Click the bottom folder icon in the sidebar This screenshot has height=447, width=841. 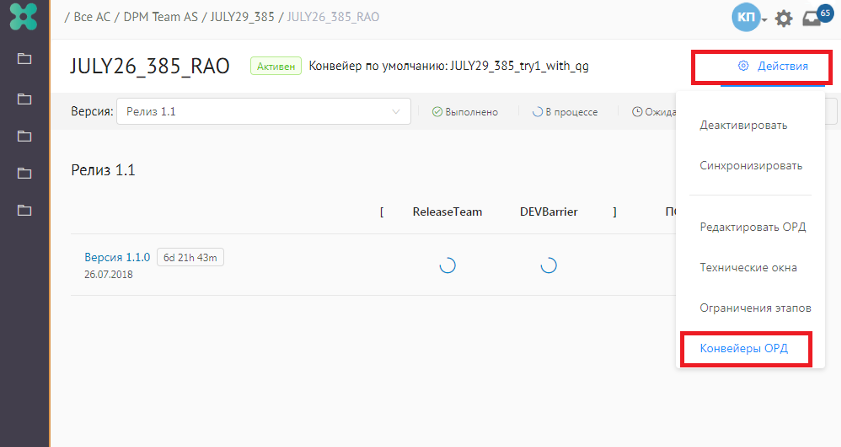[24, 210]
